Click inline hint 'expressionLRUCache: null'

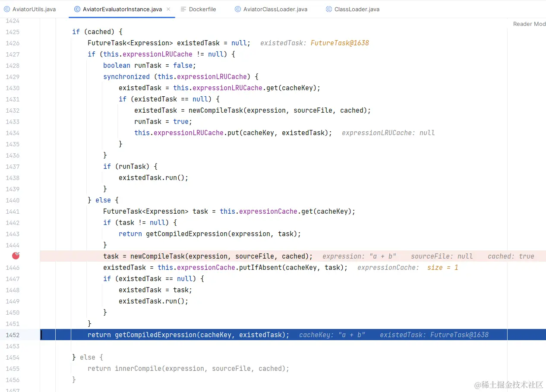pyautogui.click(x=388, y=133)
